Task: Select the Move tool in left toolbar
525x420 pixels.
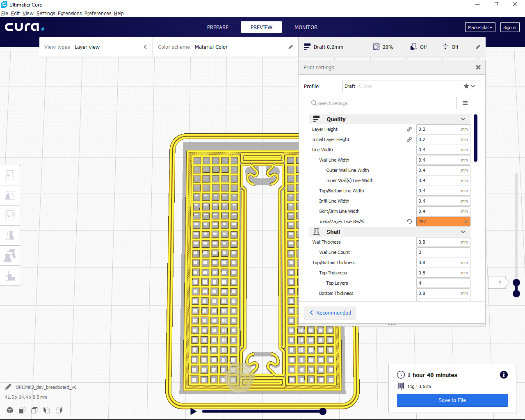Action: click(x=10, y=175)
